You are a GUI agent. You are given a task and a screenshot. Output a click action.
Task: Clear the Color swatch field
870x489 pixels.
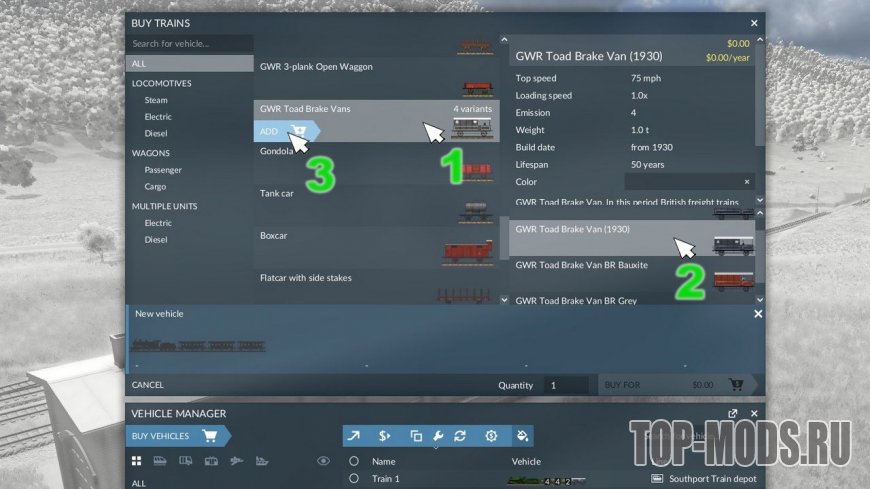(747, 182)
